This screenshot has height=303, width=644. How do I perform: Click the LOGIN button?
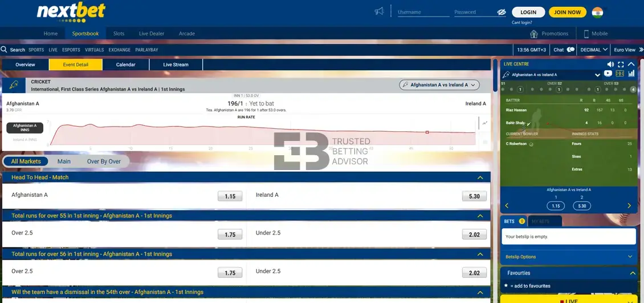[x=528, y=12]
